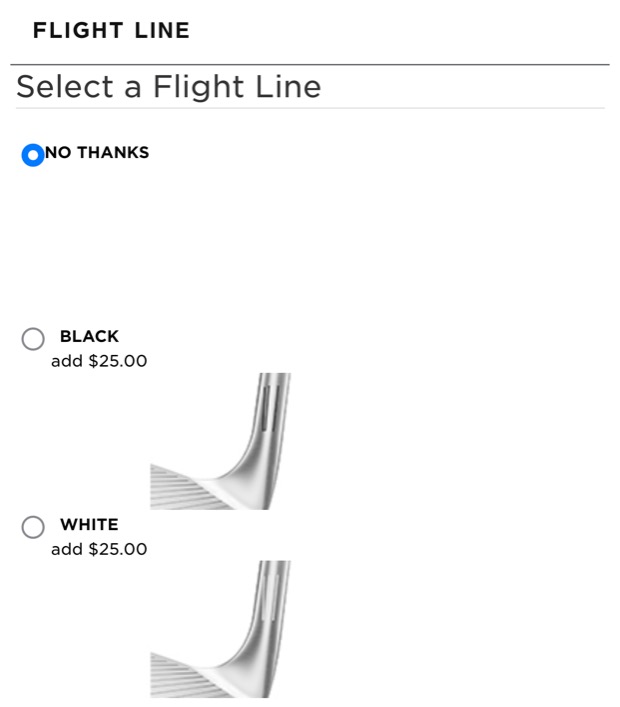This screenshot has height=707, width=620.
Task: Click "add $25.00" under the White option
Action: [99, 549]
